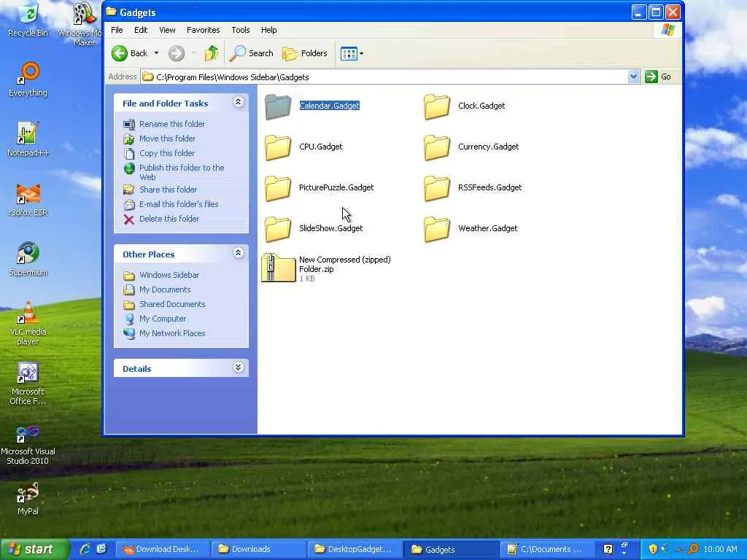Click the security shield tray icon

pos(653,549)
